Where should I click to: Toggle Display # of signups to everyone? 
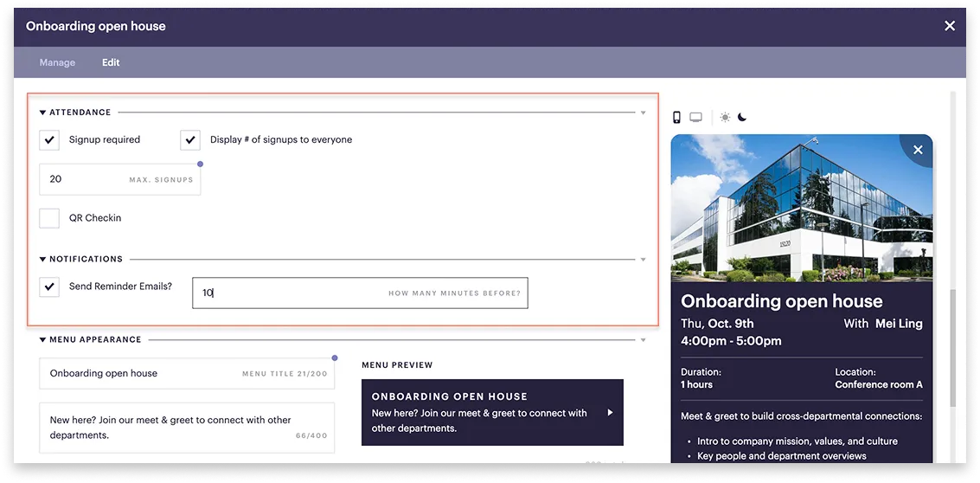click(190, 140)
